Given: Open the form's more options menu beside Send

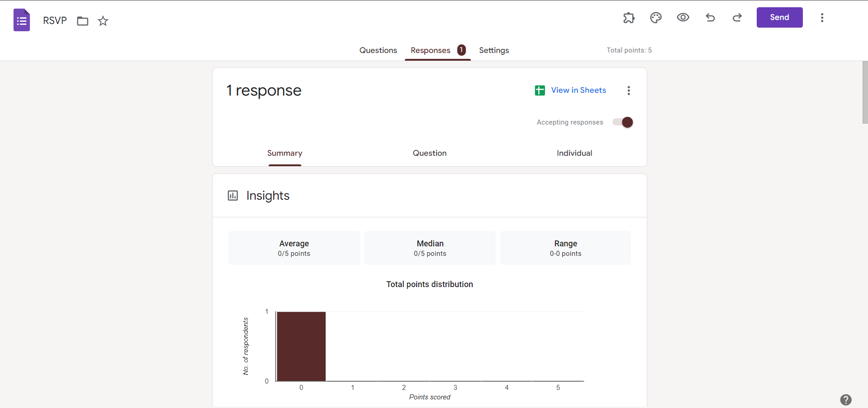Looking at the screenshot, I should click(822, 18).
